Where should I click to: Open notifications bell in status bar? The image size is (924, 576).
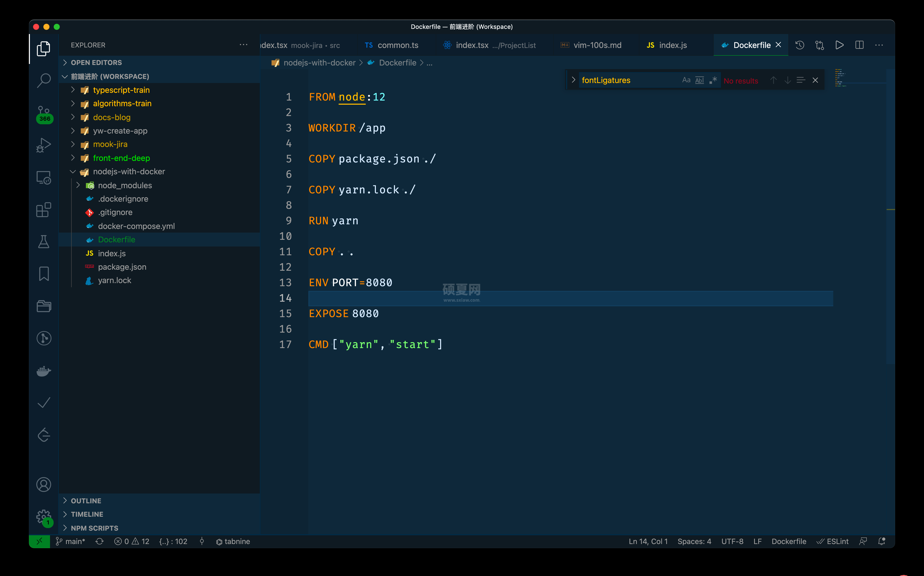pyautogui.click(x=881, y=541)
